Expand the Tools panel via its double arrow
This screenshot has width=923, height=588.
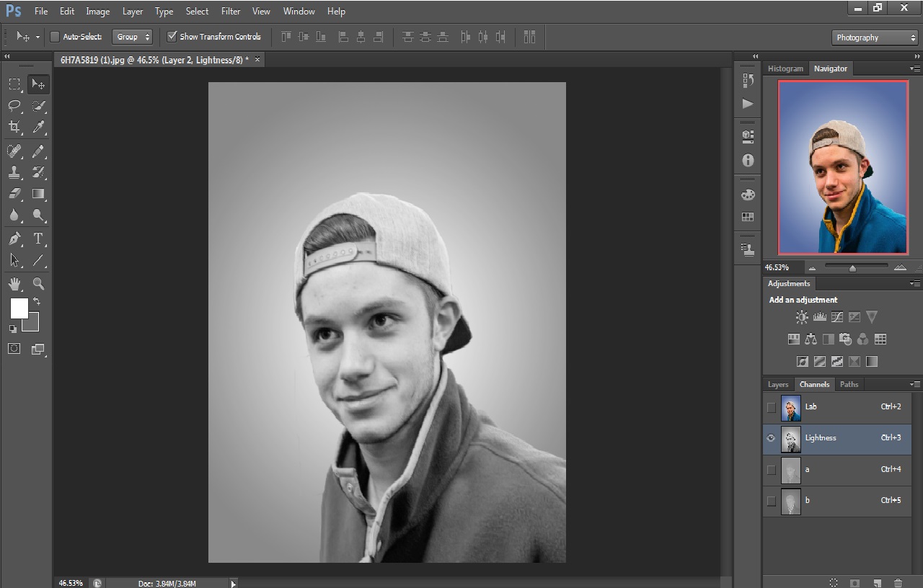coord(7,55)
